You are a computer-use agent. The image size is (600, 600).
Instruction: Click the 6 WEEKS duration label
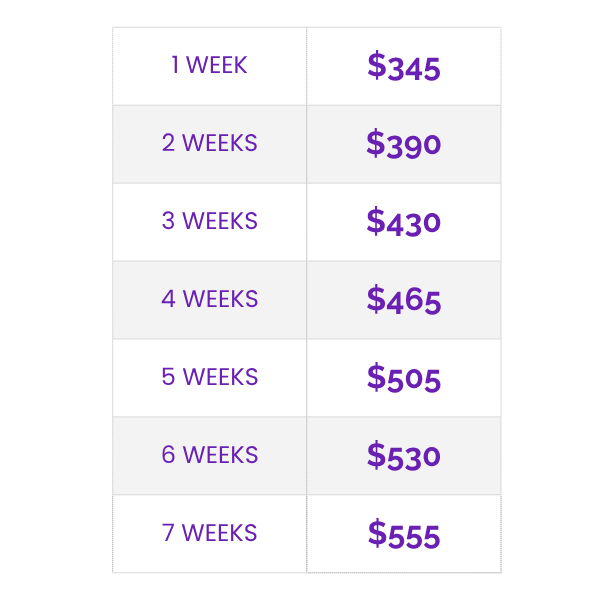click(209, 456)
